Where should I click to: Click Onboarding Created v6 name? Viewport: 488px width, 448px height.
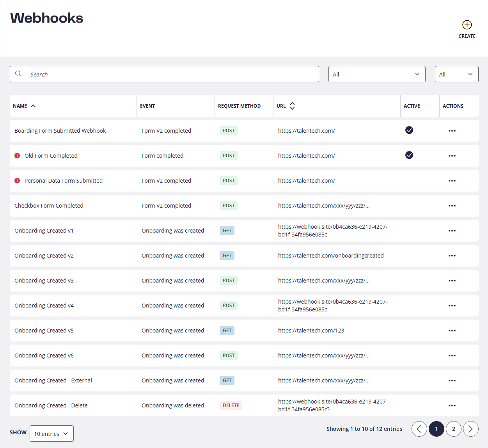[44, 356]
